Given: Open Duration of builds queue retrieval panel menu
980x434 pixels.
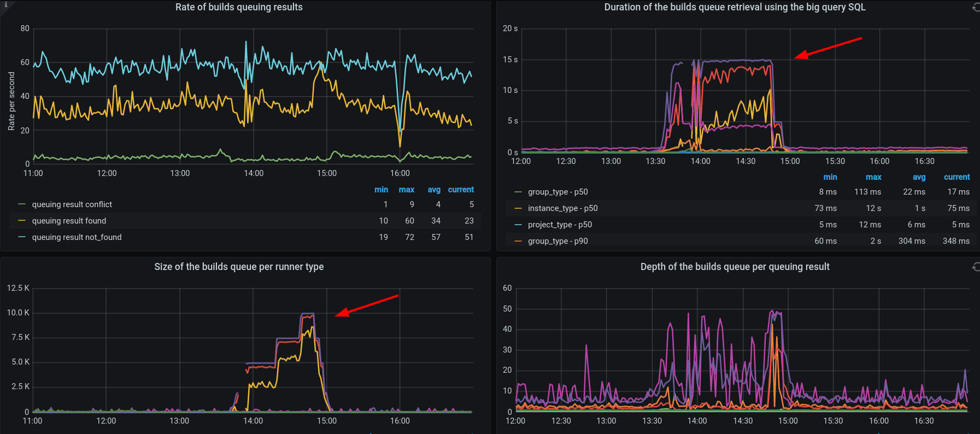Looking at the screenshot, I should (735, 7).
